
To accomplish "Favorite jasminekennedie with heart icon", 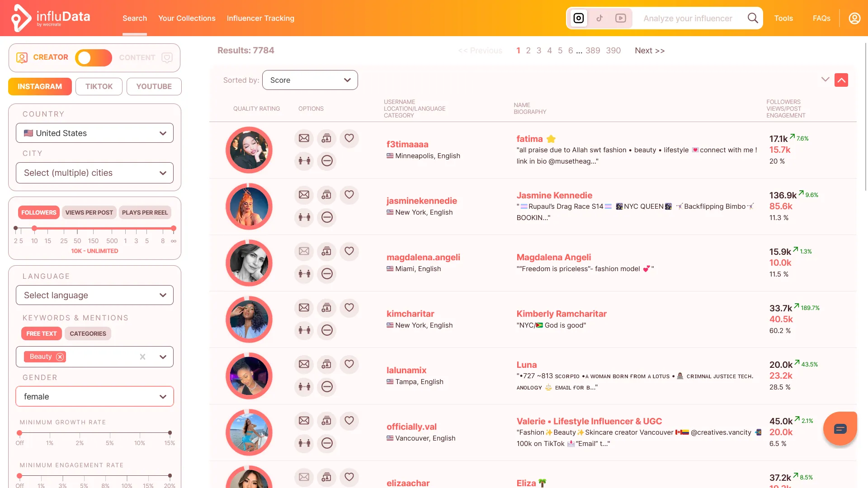I will [349, 195].
